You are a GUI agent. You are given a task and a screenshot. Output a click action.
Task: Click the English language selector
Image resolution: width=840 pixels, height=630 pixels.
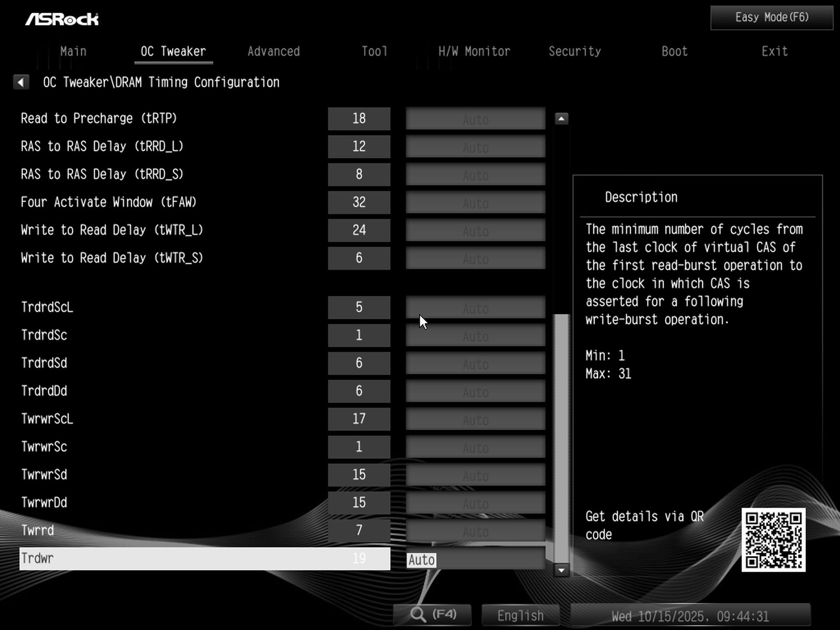520,615
